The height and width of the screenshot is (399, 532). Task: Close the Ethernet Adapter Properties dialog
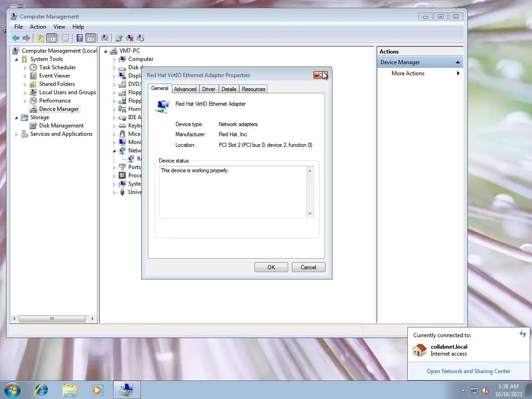click(320, 75)
